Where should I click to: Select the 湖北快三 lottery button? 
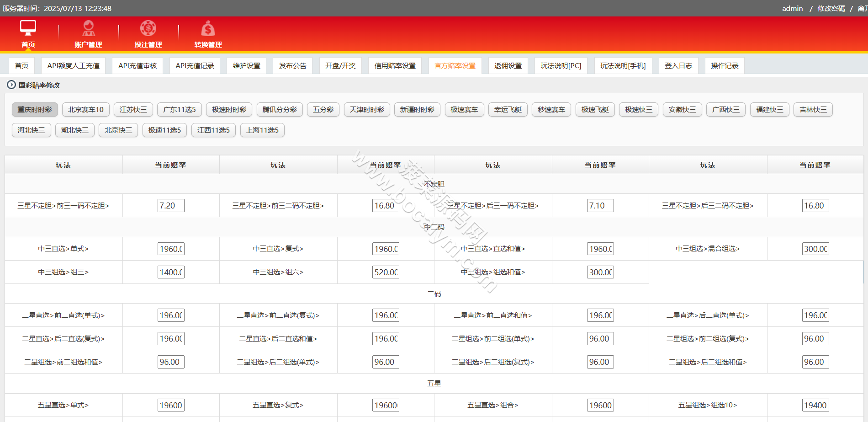point(75,130)
